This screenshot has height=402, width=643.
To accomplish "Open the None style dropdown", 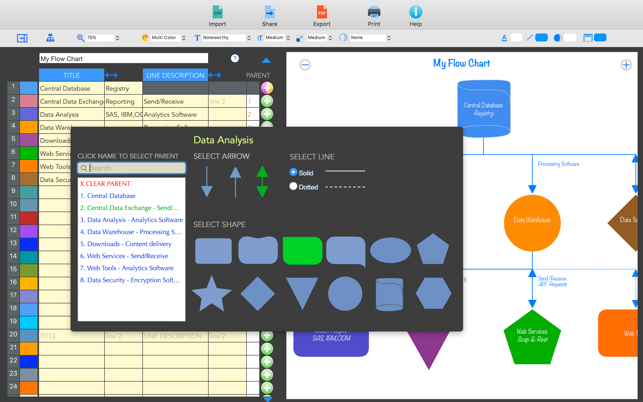I will [370, 38].
